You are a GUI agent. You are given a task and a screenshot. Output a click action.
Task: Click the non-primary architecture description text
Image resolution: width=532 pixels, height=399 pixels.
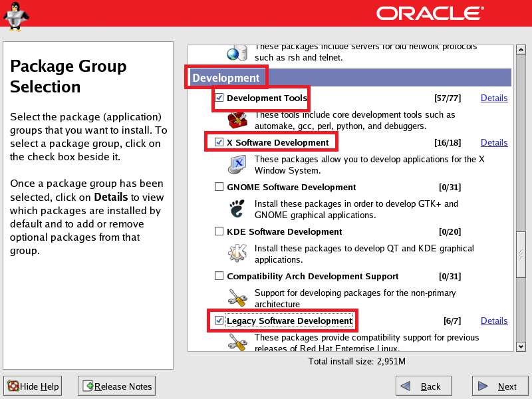click(355, 298)
